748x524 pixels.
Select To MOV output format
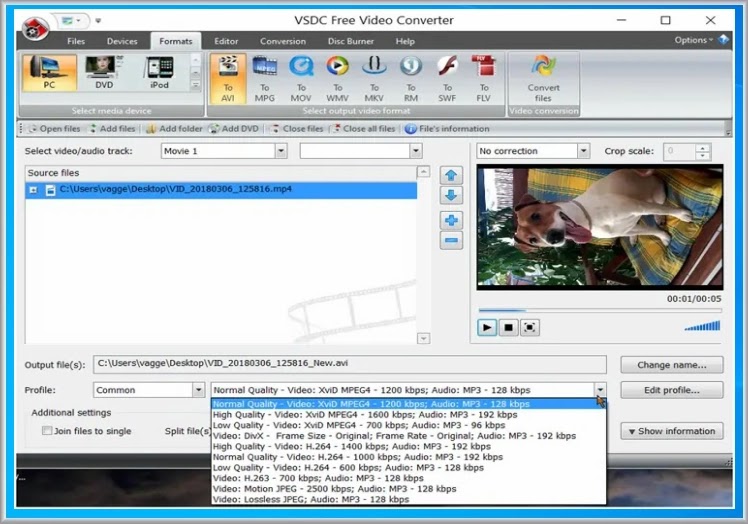click(x=301, y=79)
